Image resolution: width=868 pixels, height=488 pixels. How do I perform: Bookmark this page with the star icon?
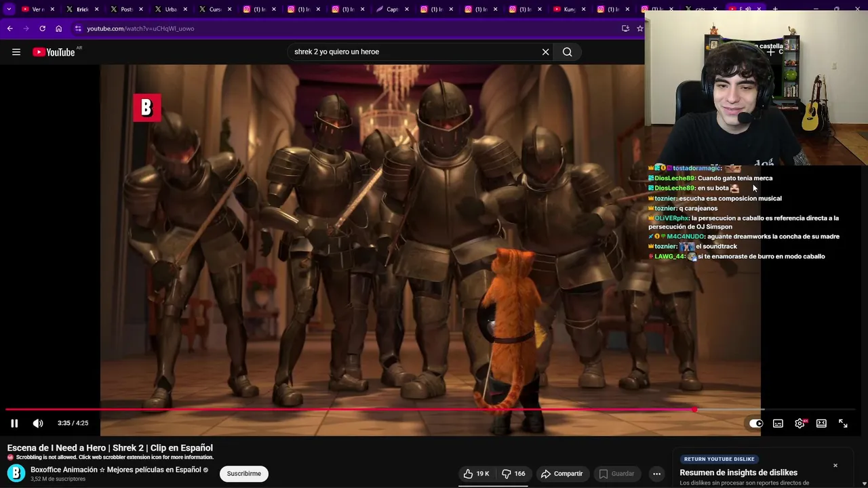coord(639,28)
